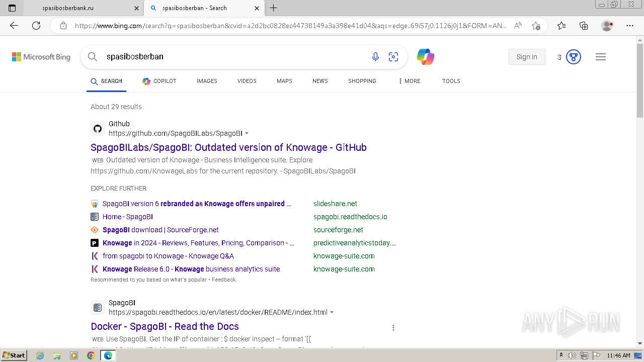Open Docker - SpagoBI - Read the Docs link
This screenshot has width=644, height=362.
coord(165,326)
